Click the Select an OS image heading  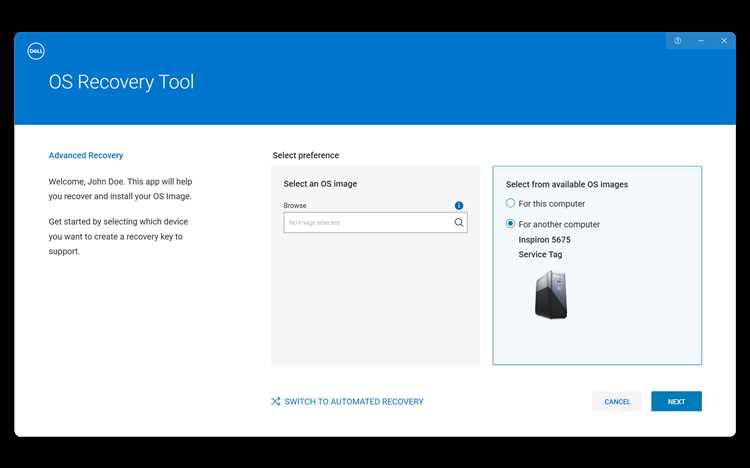(320, 184)
